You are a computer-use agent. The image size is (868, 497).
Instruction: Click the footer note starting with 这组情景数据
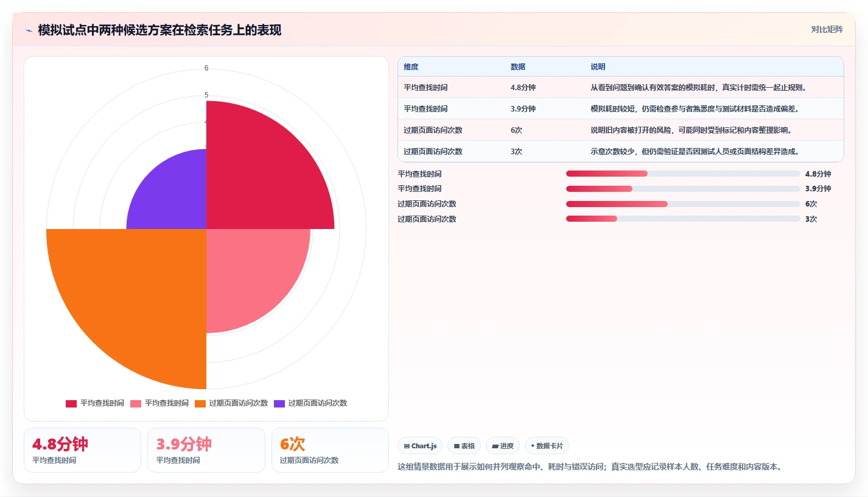point(589,467)
